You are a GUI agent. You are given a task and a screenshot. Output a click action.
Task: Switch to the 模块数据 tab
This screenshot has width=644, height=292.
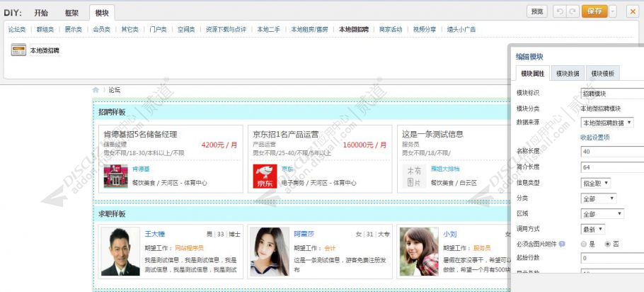click(568, 73)
